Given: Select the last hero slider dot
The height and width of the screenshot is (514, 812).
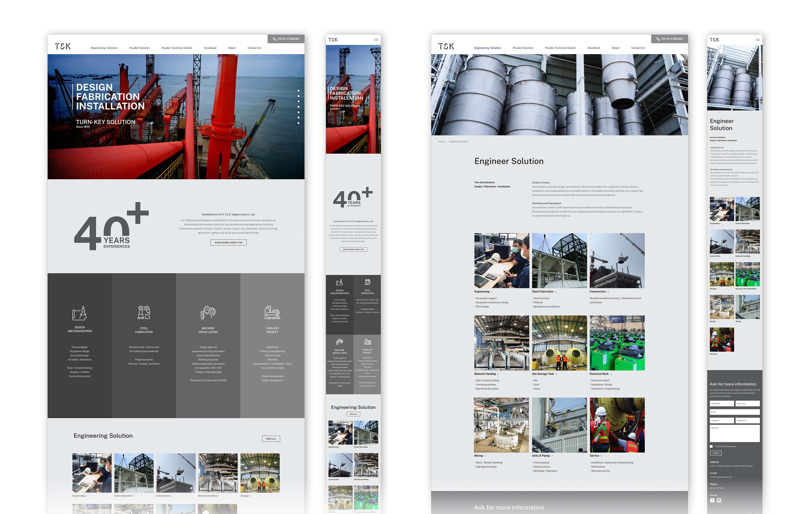Looking at the screenshot, I should (x=299, y=123).
